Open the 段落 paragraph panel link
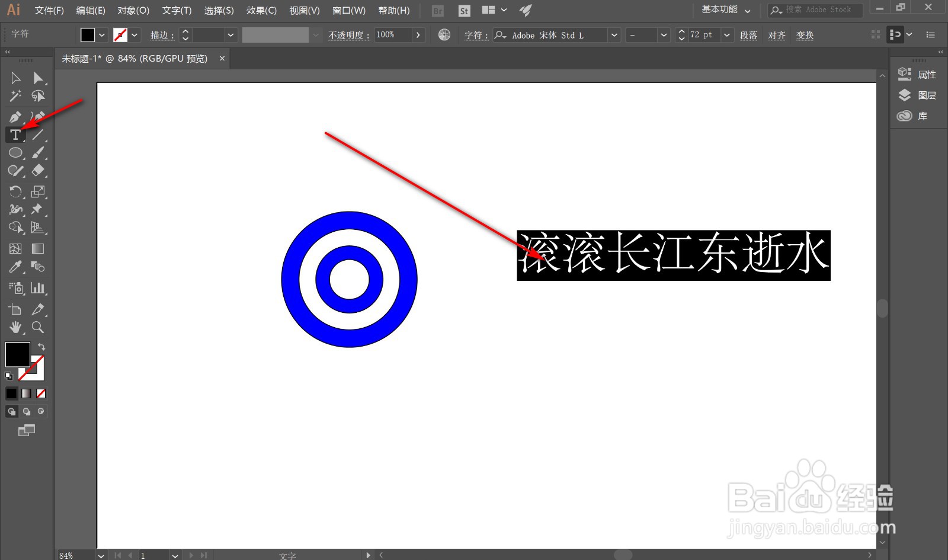This screenshot has width=948, height=560. (749, 35)
